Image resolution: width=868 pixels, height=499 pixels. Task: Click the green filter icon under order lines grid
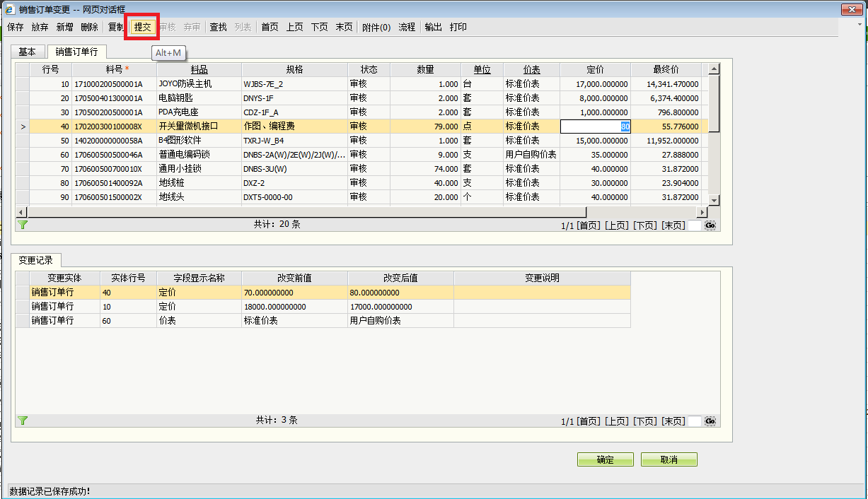click(23, 225)
